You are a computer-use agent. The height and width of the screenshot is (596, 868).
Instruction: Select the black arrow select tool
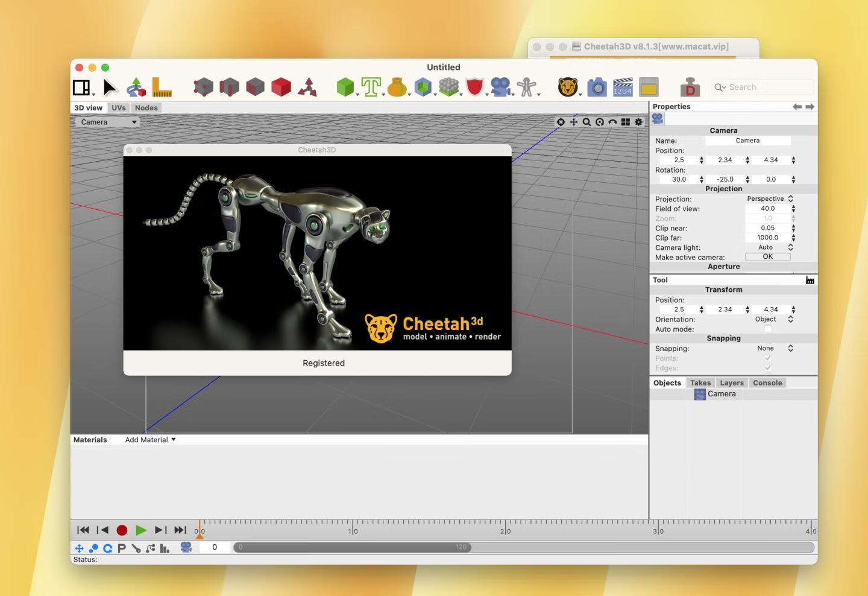tap(109, 88)
